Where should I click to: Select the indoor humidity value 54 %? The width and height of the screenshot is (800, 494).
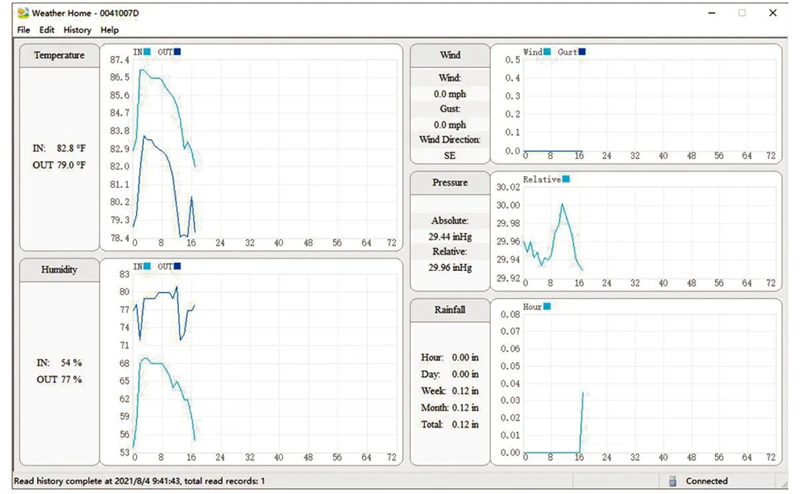(71, 363)
